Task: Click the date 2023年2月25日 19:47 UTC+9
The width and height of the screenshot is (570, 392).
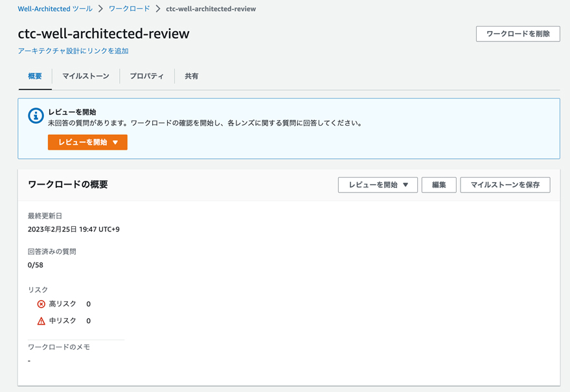Action: tap(74, 229)
